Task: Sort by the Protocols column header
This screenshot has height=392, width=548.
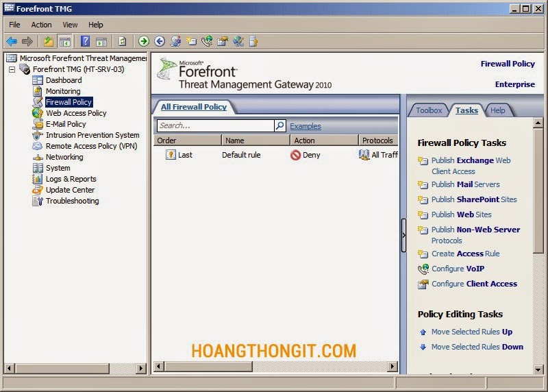Action: [x=378, y=140]
